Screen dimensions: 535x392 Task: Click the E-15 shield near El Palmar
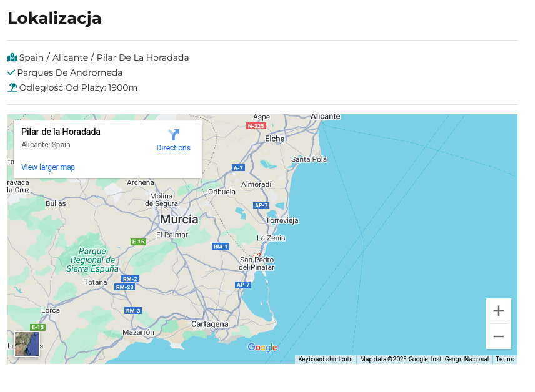click(x=139, y=242)
